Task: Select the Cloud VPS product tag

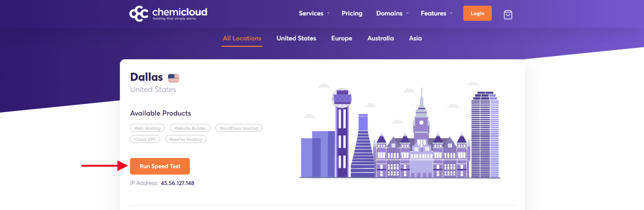Action: click(145, 139)
